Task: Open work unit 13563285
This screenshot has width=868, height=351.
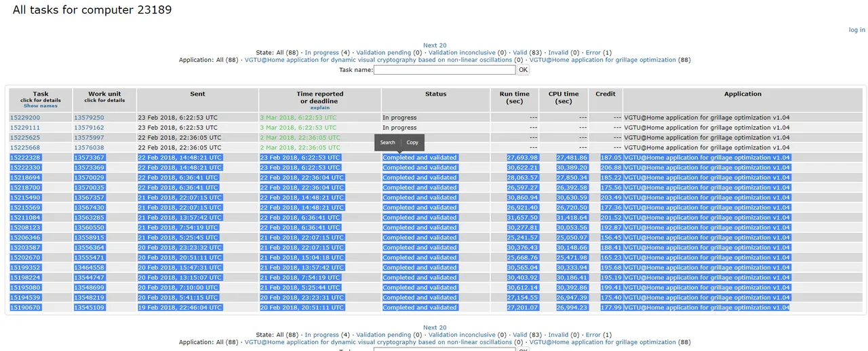Action: (x=89, y=217)
